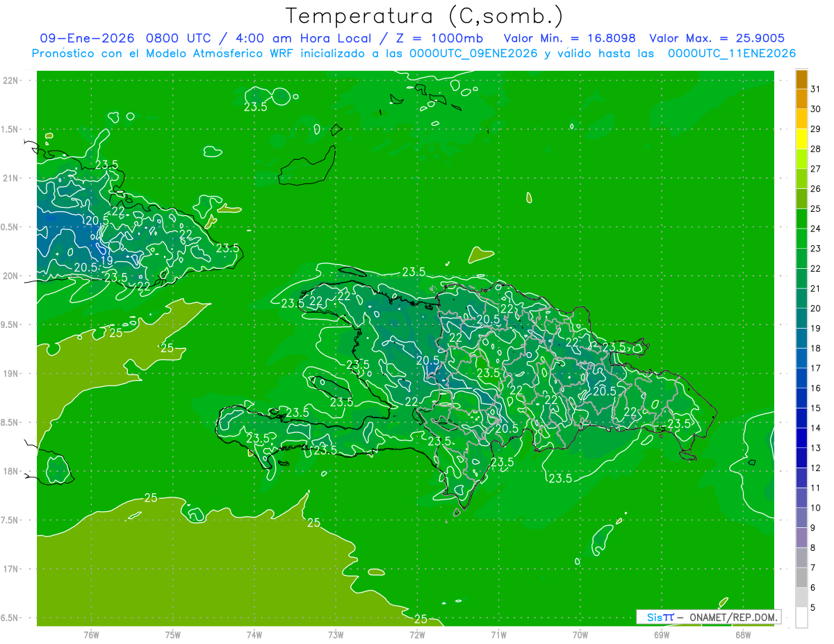Select 'Valor Min. = 16.8098' text
Image resolution: width=834 pixels, height=644 pixels.
click(x=570, y=38)
